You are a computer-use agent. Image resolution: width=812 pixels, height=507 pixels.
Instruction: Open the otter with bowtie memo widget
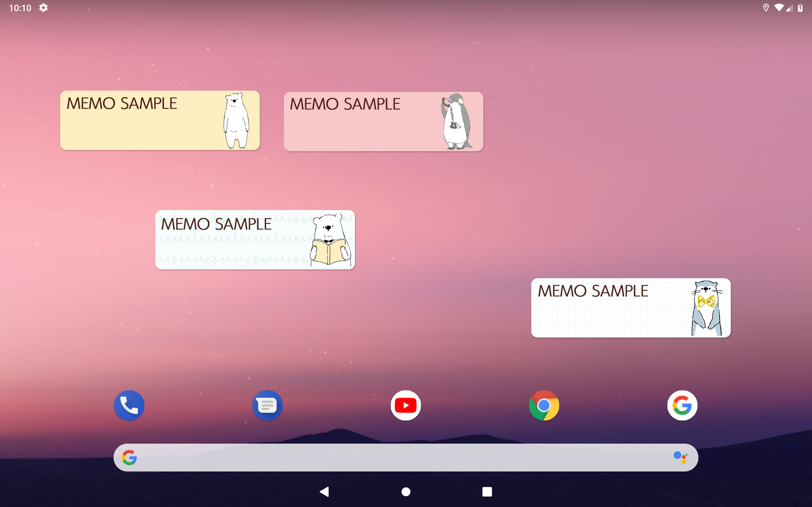(x=631, y=308)
